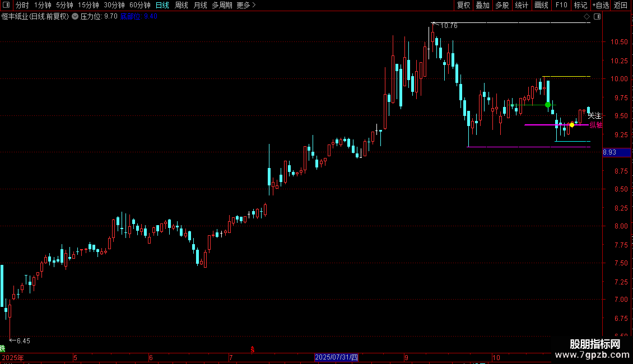This screenshot has width=633, height=364.
Task: Add stock with +自选 button
Action: pyautogui.click(x=601, y=5)
